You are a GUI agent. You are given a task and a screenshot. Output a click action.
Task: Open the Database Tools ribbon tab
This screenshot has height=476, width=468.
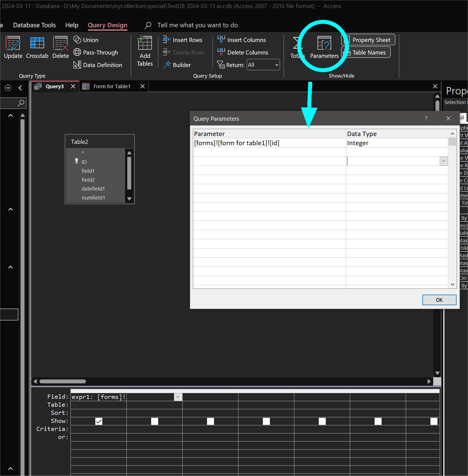[34, 25]
